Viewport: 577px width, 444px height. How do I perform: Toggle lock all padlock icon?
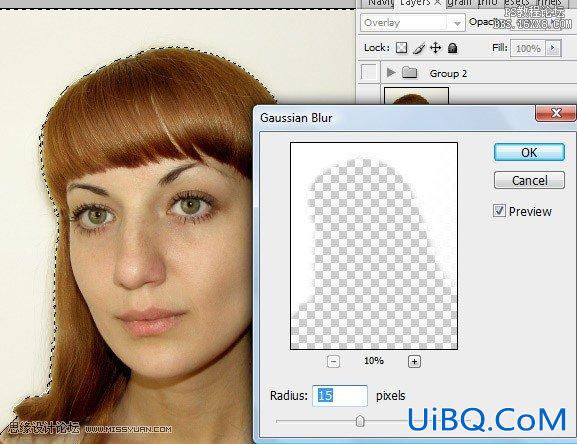[453, 48]
